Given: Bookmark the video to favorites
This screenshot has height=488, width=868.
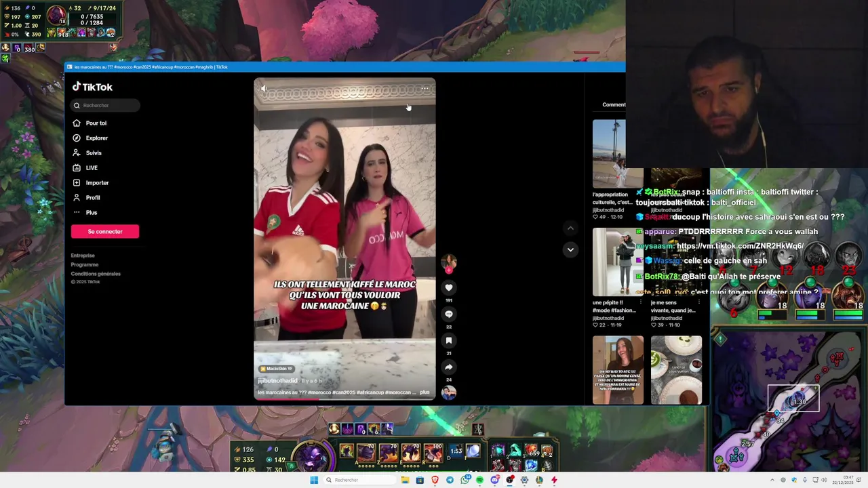Looking at the screenshot, I should tap(449, 340).
